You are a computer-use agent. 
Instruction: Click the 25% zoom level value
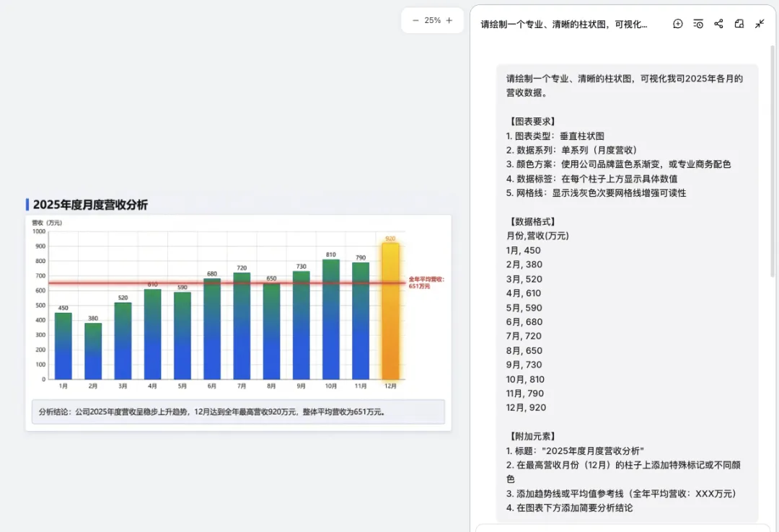coord(432,20)
